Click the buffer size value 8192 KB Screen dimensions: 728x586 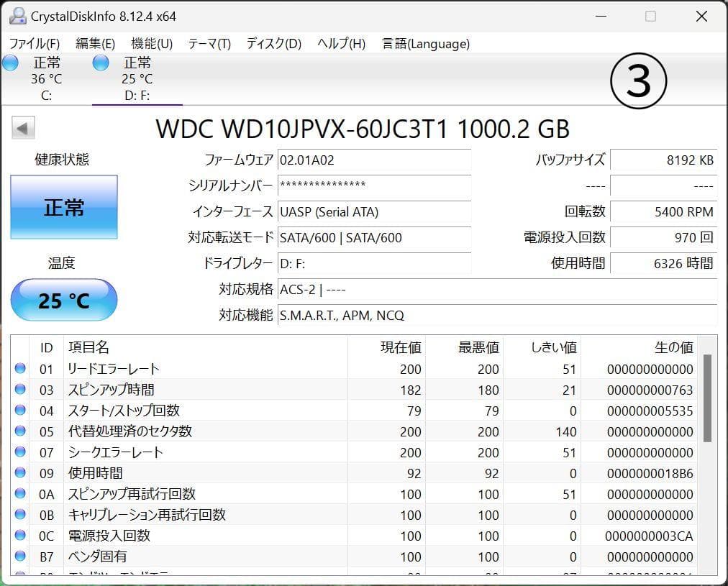pos(663,160)
